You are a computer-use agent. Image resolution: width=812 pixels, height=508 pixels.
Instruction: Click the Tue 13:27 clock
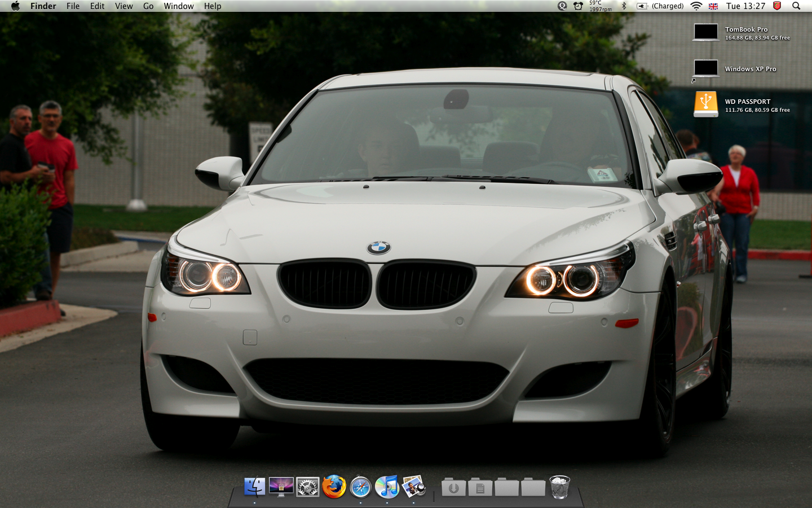point(745,6)
